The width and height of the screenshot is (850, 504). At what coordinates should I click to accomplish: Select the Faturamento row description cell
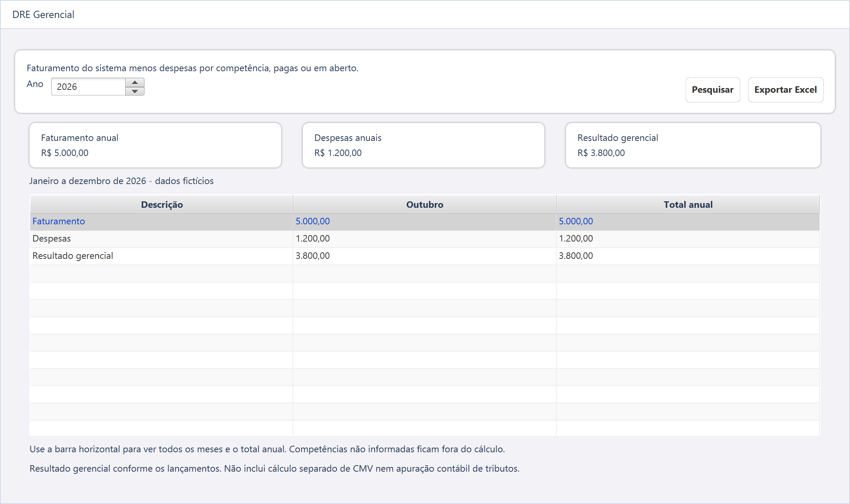coord(161,221)
